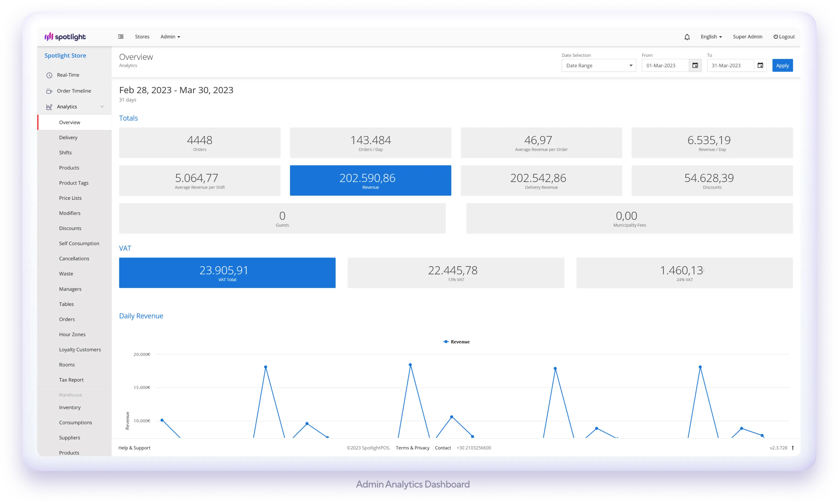
Task: Go to the Delivery analytics page
Action: click(68, 138)
